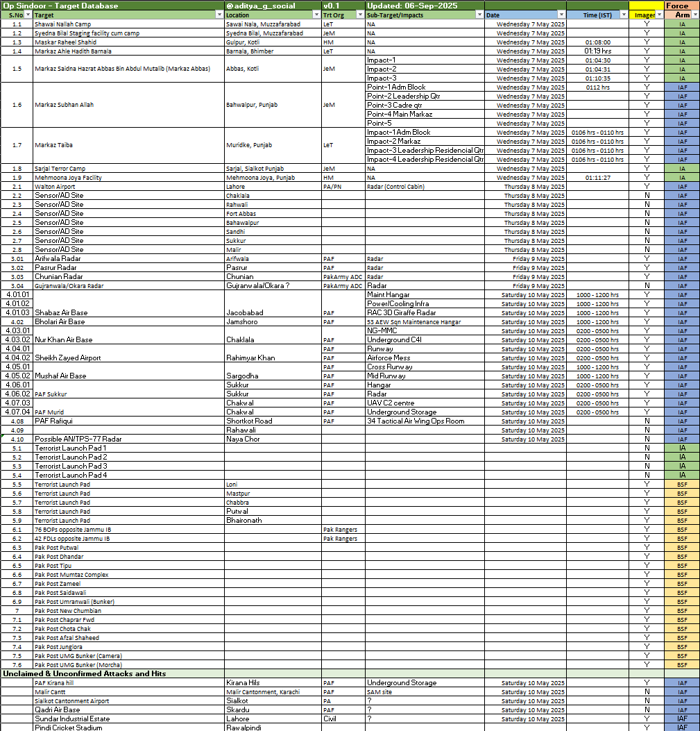Image resolution: width=700 pixels, height=731 pixels.
Task: Open the Location column filter dropdown
Action: [316, 15]
